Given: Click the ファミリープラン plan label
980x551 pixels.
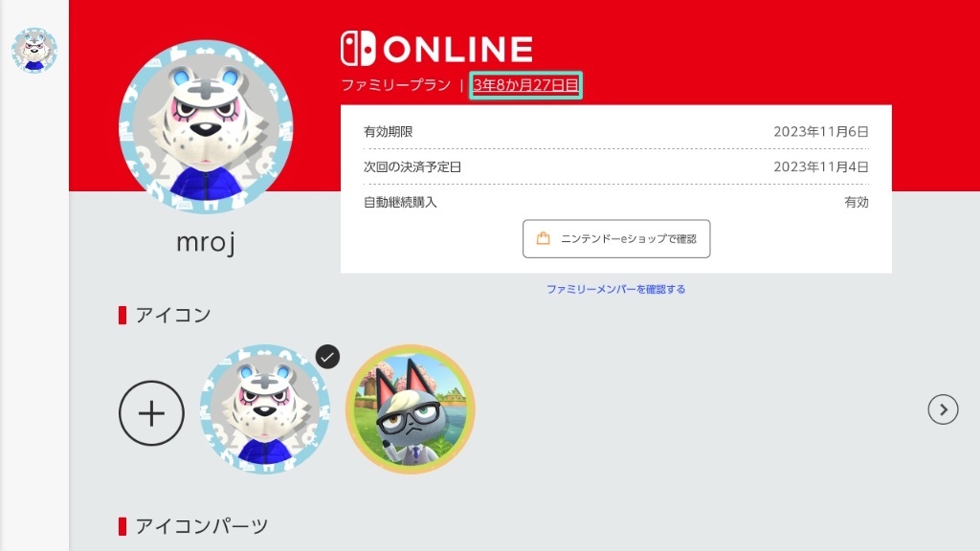Looking at the screenshot, I should point(395,85).
